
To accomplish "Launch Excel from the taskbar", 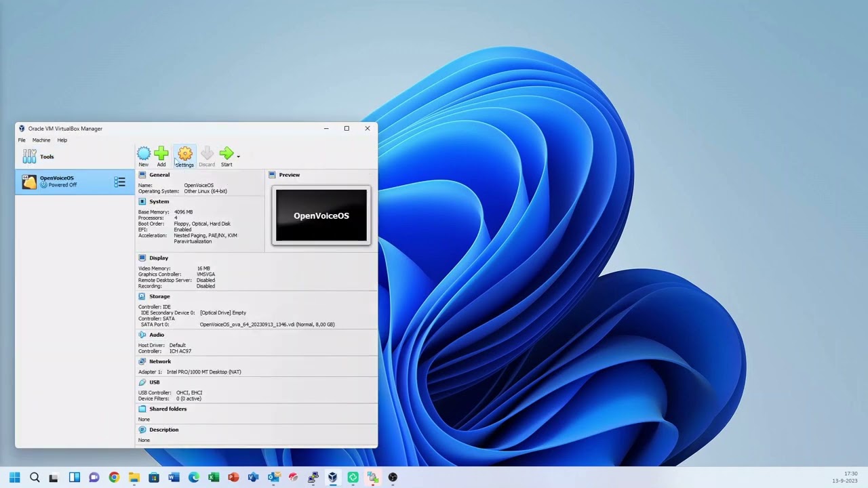I will click(x=214, y=477).
